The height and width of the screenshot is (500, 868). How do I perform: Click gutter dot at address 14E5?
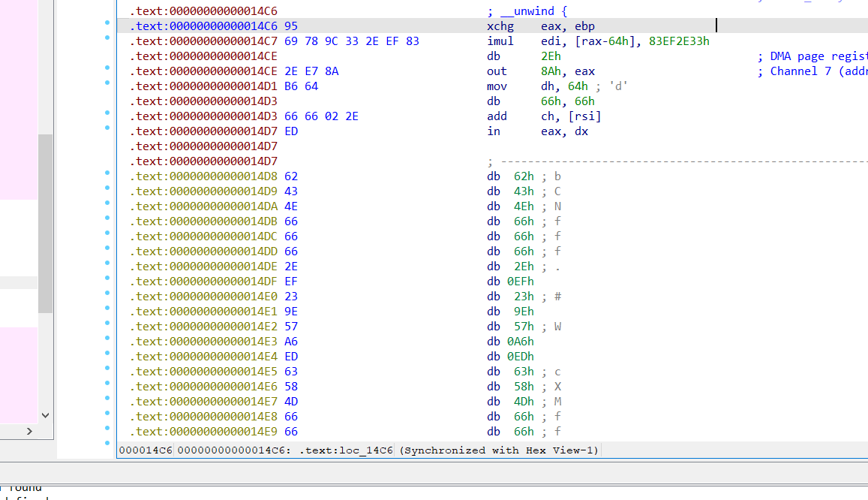[x=108, y=372]
